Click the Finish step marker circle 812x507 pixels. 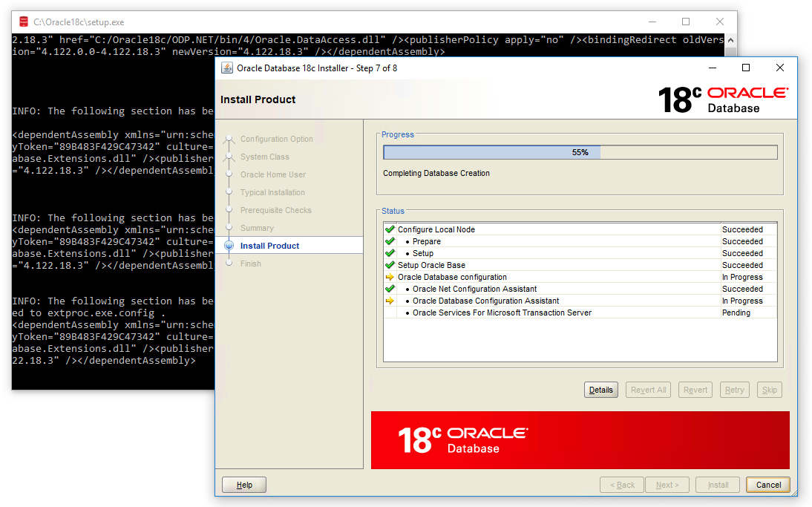229,263
